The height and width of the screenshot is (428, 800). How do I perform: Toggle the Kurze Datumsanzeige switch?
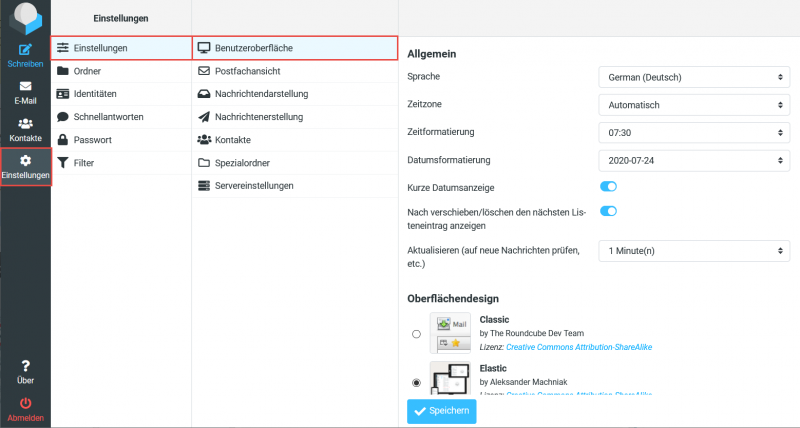pos(608,187)
